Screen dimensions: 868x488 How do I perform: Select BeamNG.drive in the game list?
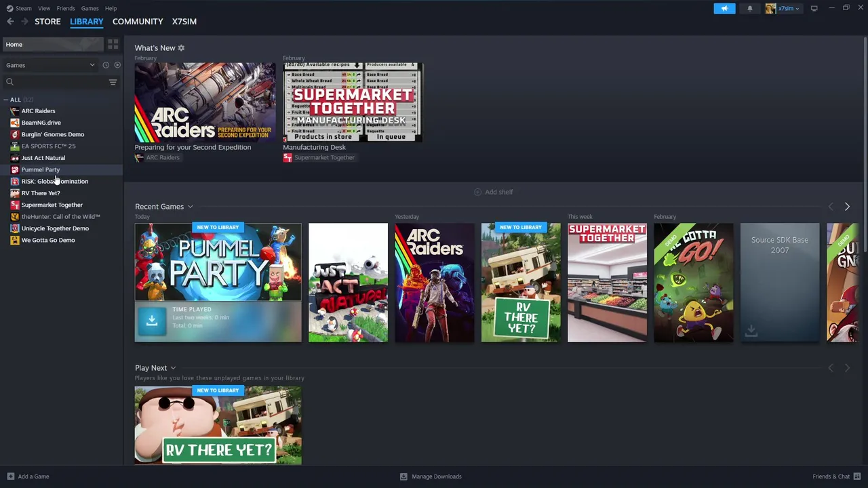point(41,123)
